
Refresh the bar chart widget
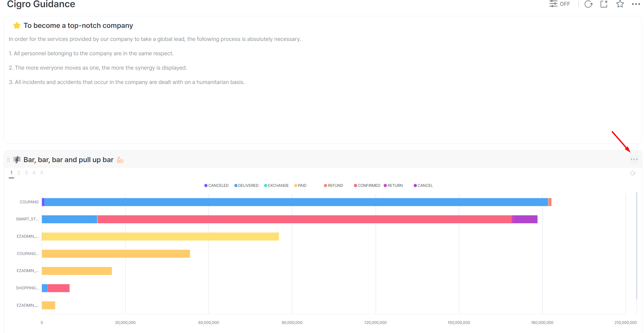633,173
